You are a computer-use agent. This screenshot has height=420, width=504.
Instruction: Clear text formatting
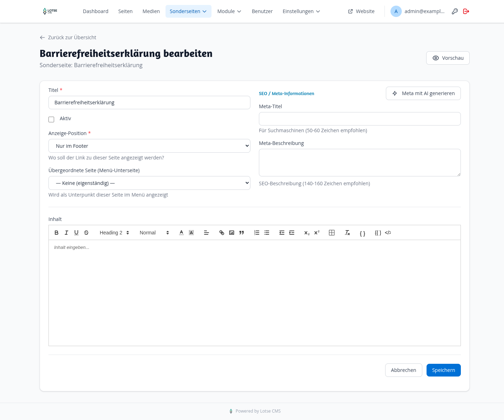coord(347,233)
